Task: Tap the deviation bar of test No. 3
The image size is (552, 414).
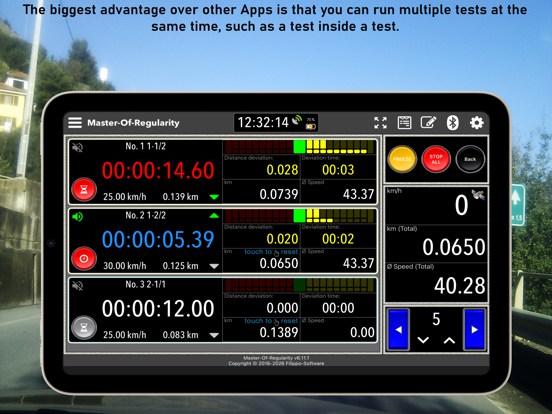Action: pos(300,285)
